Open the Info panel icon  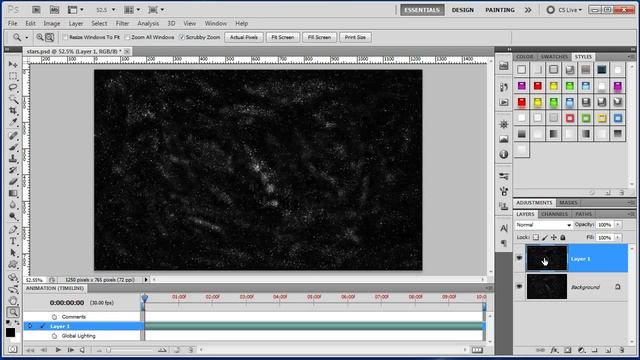pos(504,154)
